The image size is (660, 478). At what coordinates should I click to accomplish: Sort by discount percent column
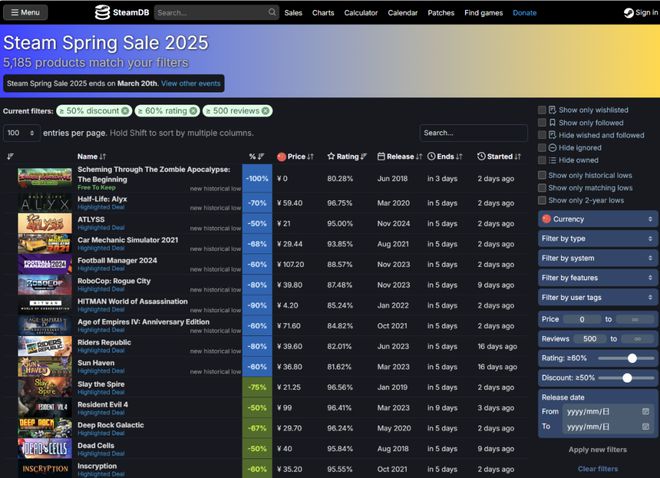[x=256, y=157]
